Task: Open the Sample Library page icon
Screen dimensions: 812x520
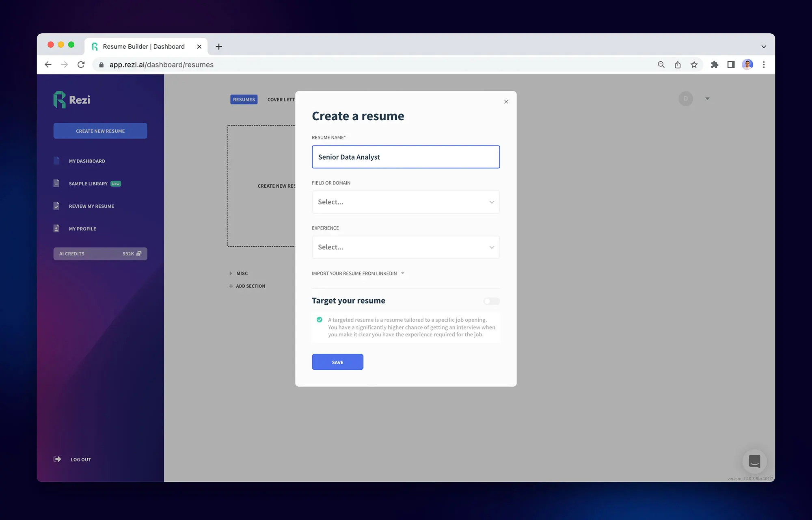Action: coord(56,183)
